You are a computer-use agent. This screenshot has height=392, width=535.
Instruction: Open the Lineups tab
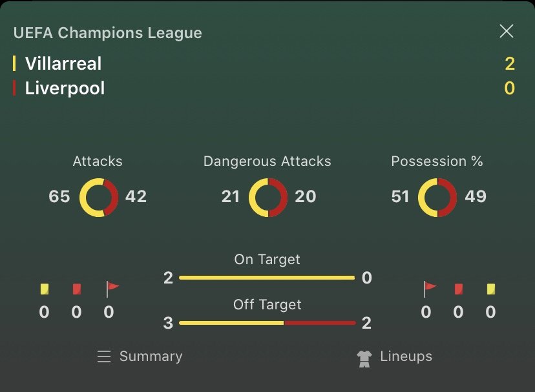coord(394,357)
